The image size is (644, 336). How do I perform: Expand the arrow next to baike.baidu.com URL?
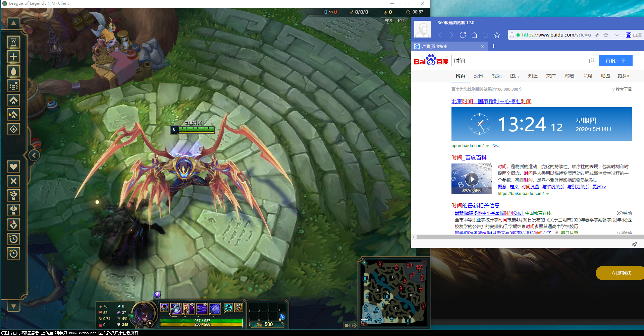[x=547, y=194]
